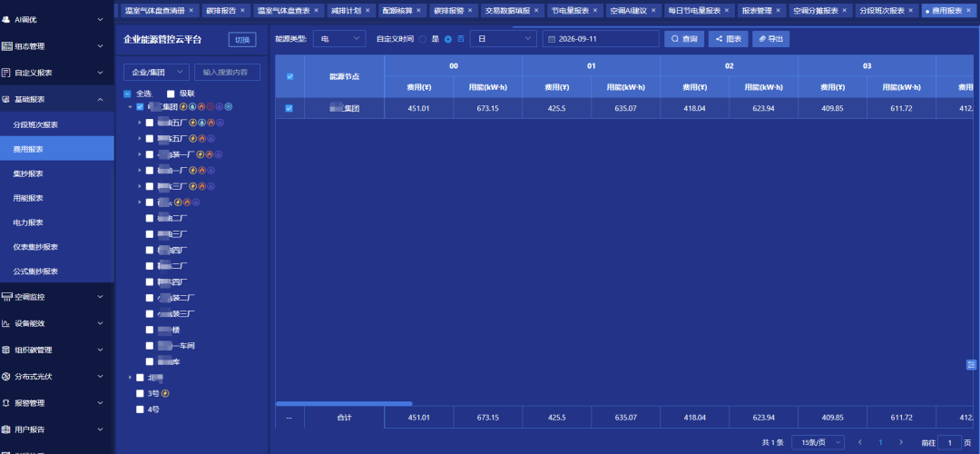
Task: Collapse the 集团 tree node arrow
Action: click(130, 106)
